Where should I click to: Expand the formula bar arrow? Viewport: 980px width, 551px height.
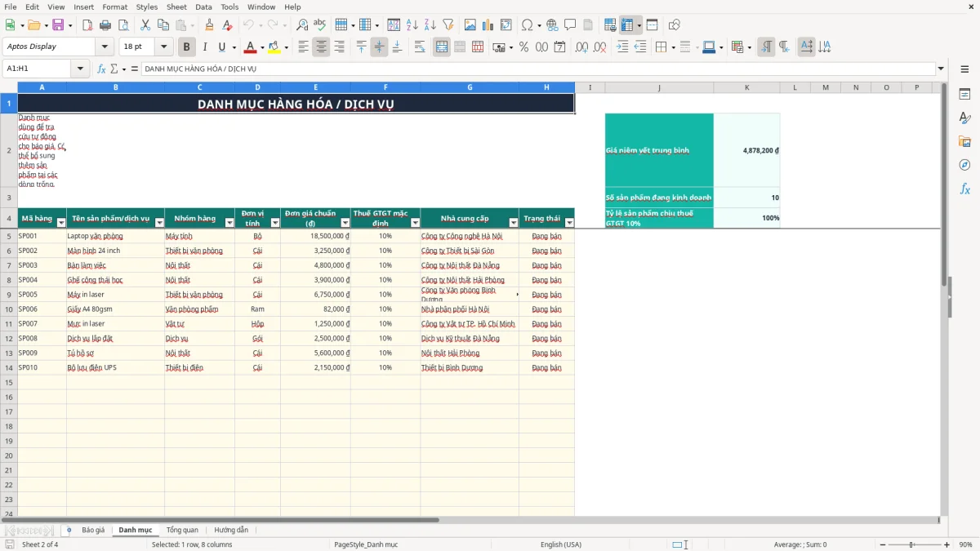coord(941,69)
